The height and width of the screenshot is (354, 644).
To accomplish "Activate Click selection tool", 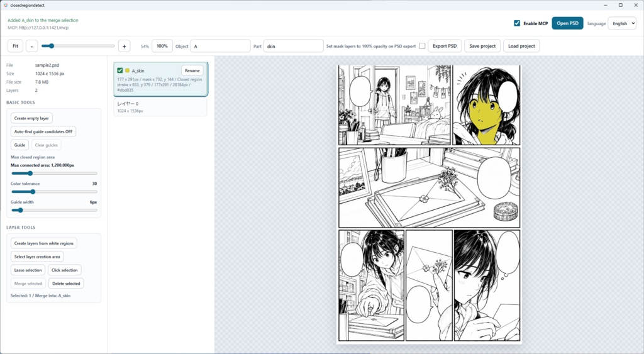I will pos(65,270).
